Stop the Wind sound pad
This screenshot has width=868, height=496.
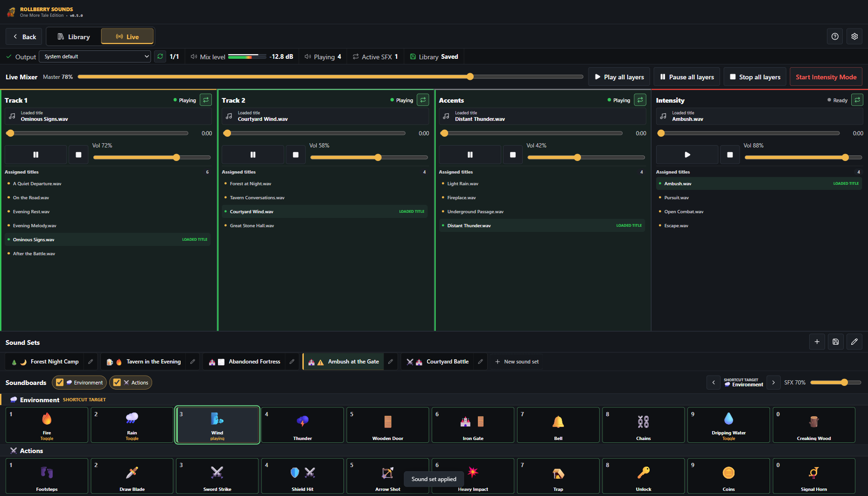click(217, 425)
